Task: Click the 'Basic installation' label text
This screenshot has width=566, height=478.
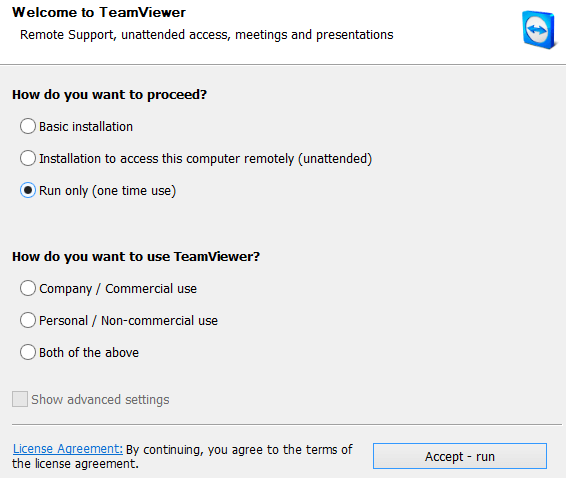Action: tap(86, 127)
